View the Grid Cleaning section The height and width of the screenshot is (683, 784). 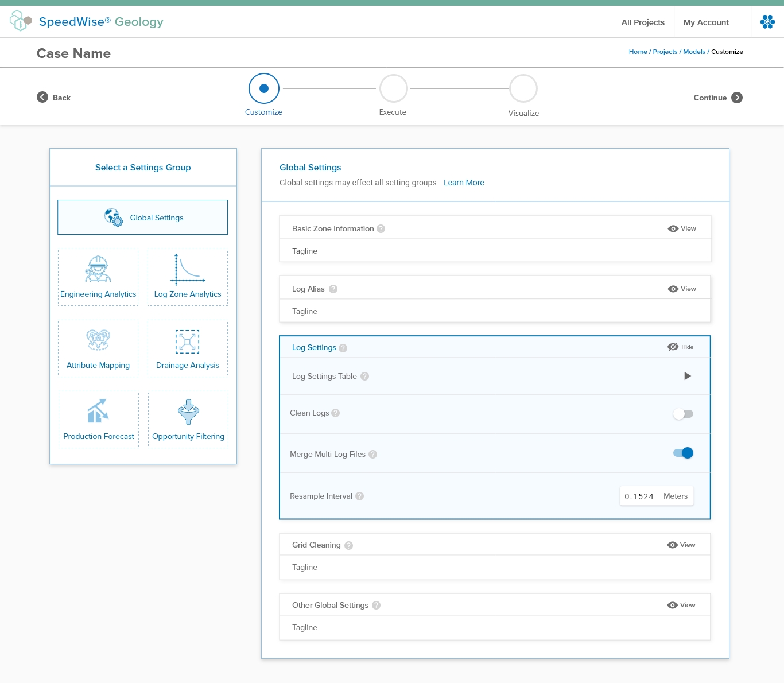(681, 545)
